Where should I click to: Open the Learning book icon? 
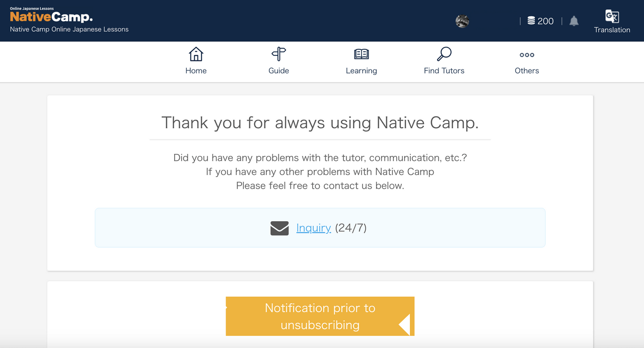point(361,53)
